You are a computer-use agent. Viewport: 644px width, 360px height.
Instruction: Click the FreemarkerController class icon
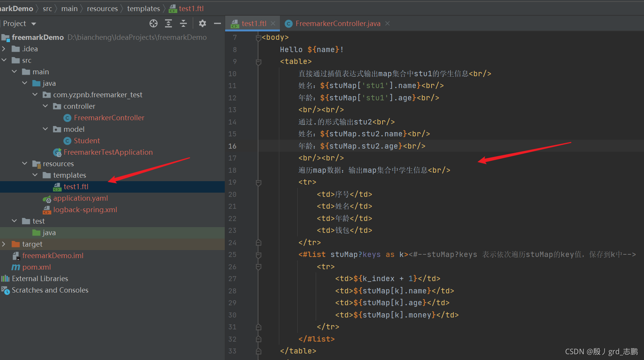coord(67,118)
